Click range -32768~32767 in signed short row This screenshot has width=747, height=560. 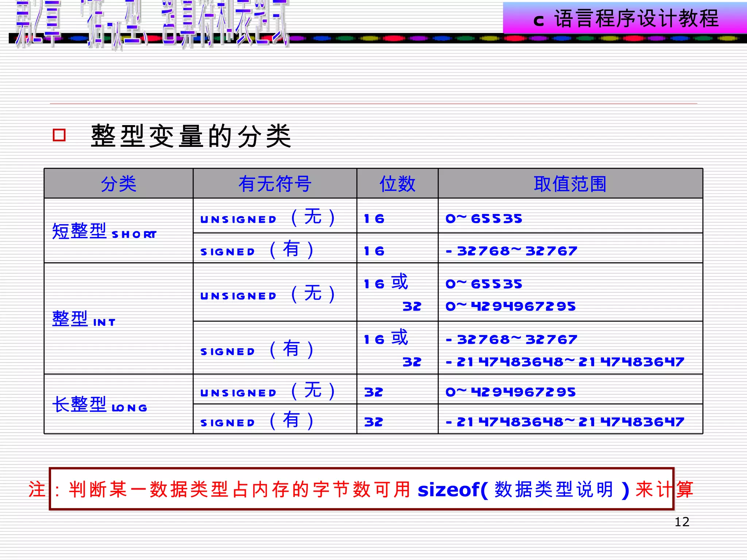tap(512, 251)
